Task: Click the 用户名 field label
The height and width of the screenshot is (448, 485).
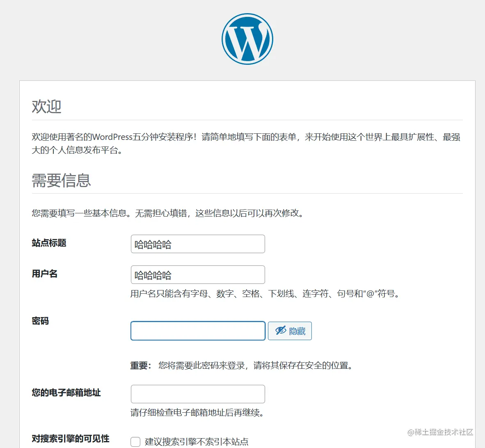Action: [x=45, y=274]
